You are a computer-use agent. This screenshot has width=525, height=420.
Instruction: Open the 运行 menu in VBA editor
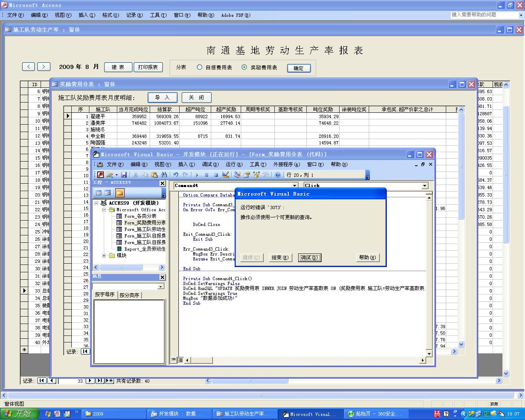coord(234,164)
